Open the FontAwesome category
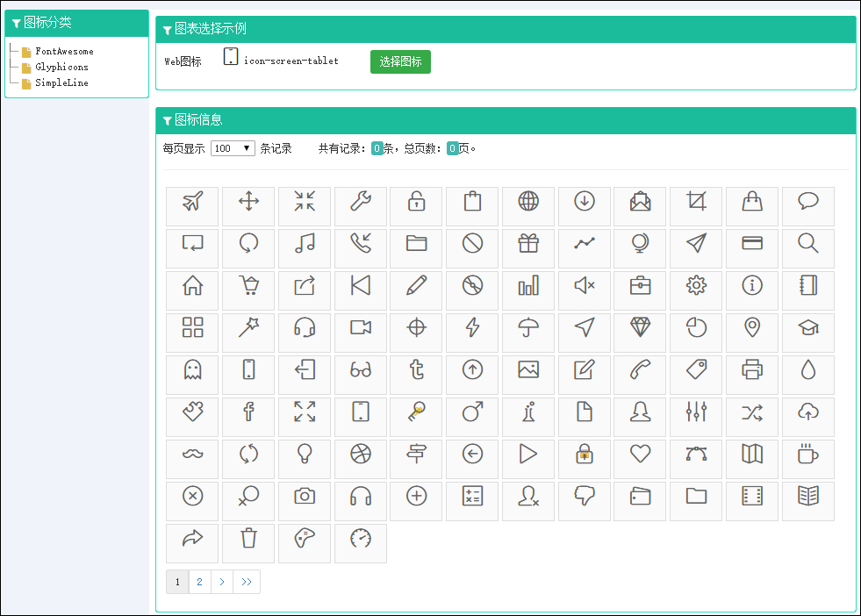Viewport: 861px width, 616px height. click(x=64, y=51)
